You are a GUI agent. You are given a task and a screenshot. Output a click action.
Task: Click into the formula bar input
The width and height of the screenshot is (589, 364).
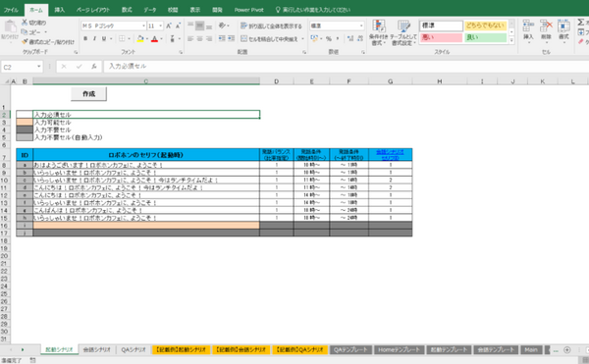click(x=346, y=67)
